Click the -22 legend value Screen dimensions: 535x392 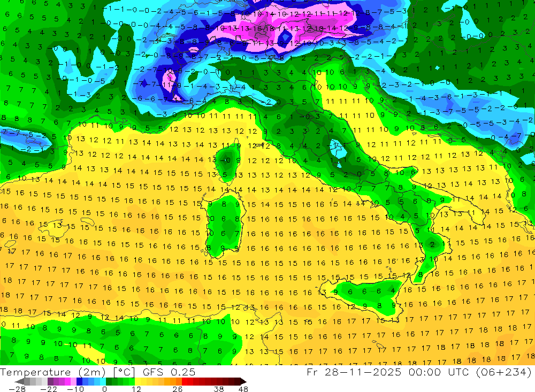coord(49,389)
